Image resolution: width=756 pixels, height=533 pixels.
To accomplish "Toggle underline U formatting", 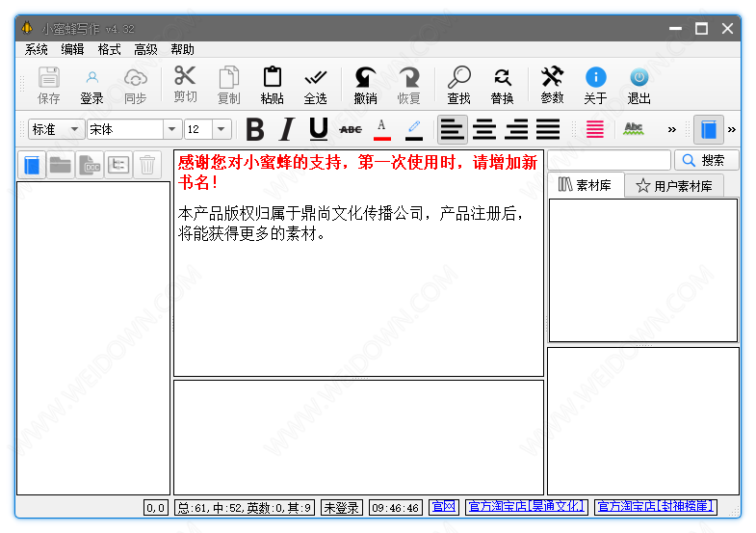I will point(319,129).
